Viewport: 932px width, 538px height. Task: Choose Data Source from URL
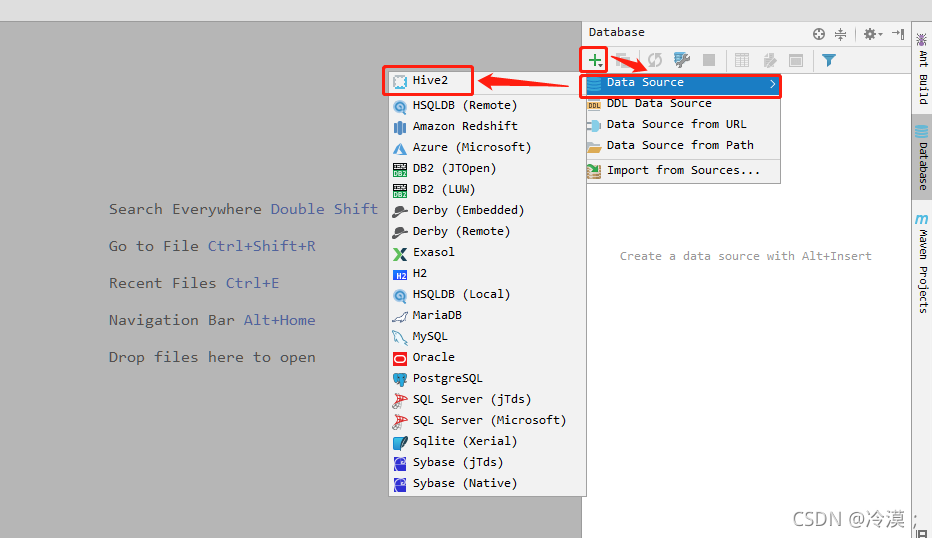tap(683, 124)
